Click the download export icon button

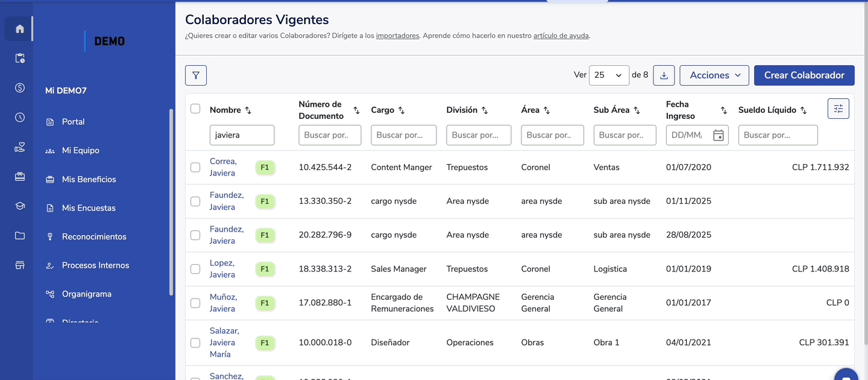664,75
